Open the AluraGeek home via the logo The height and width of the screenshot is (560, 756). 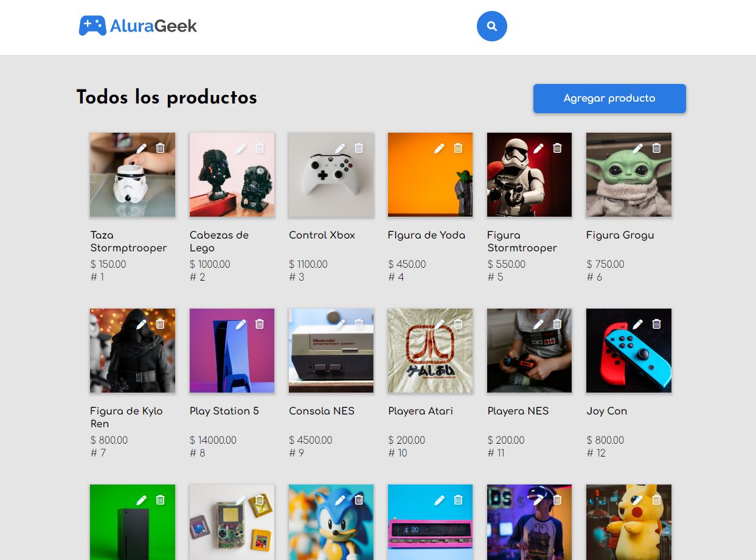pos(137,26)
